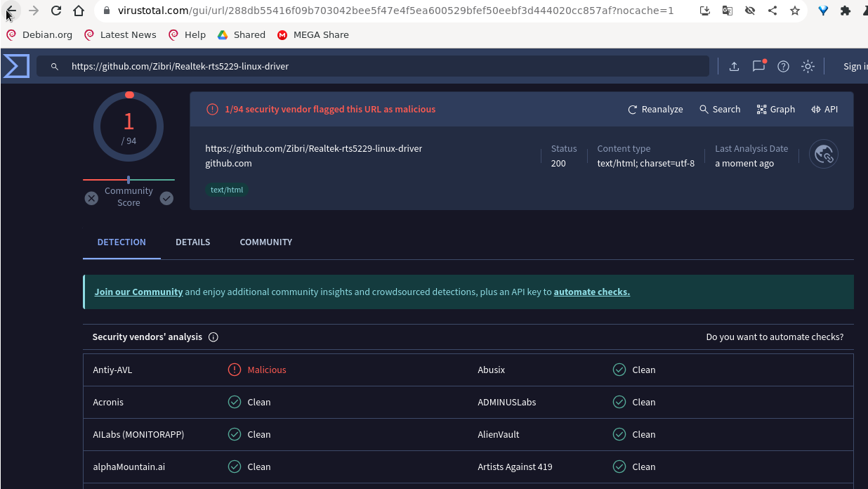Click the Content type text/html; charset=utf-8 value
This screenshot has width=868, height=489.
pyautogui.click(x=646, y=164)
